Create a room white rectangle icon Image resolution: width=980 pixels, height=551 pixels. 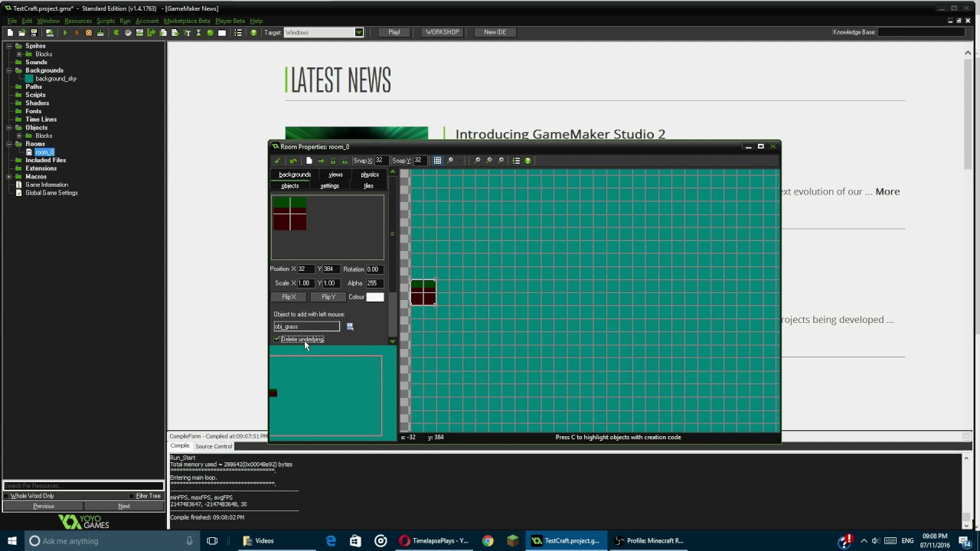(x=222, y=32)
